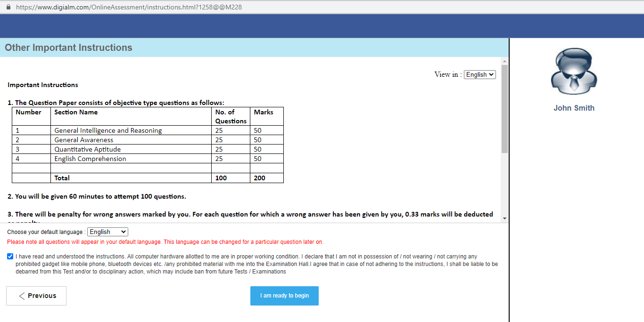Open the 'Choose your default language' dropdown
644x322 pixels.
click(107, 232)
